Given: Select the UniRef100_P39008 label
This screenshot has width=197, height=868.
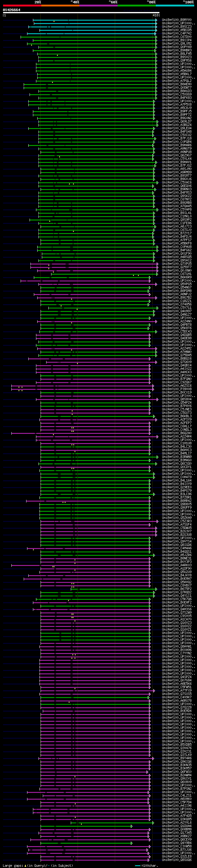Looking at the screenshot, I should 176,389.
